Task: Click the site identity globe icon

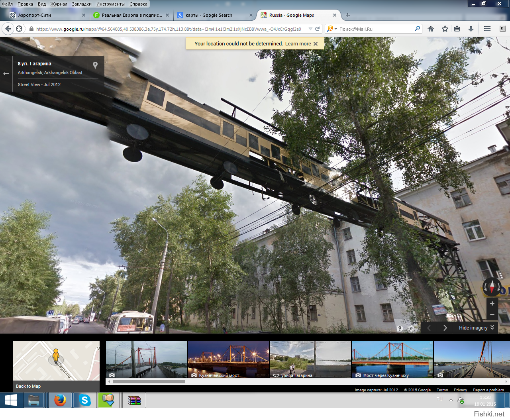Action: (x=19, y=29)
